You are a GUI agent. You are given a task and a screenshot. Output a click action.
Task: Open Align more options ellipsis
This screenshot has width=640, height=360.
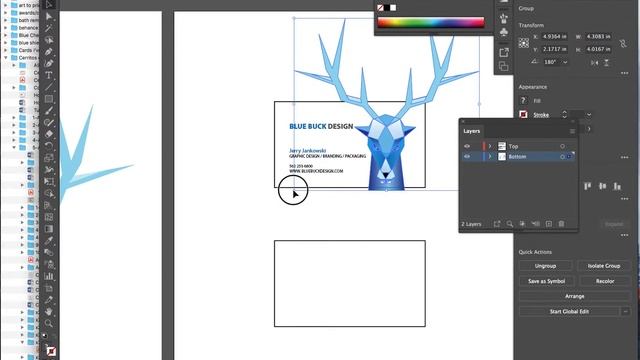pos(624,199)
